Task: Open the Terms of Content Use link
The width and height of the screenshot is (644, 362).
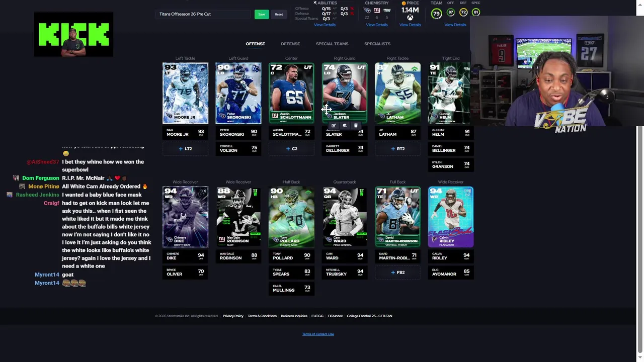Action: (x=318, y=334)
